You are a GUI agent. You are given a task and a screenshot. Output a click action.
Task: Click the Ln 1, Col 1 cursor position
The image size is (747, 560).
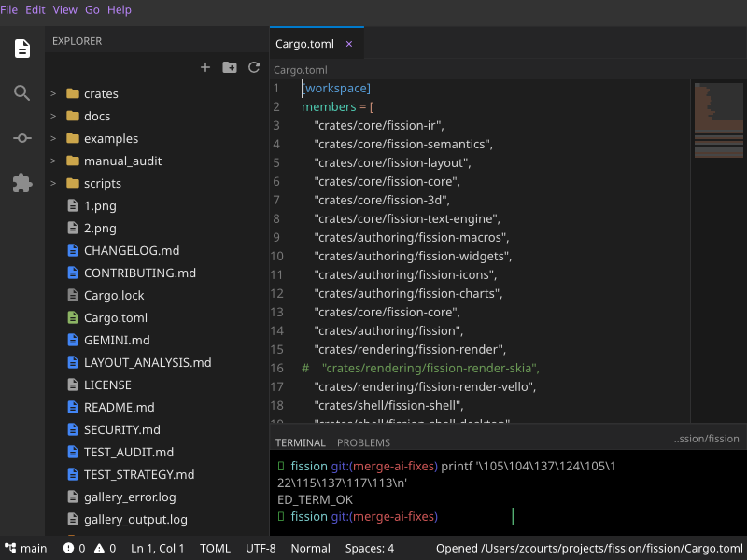click(158, 548)
